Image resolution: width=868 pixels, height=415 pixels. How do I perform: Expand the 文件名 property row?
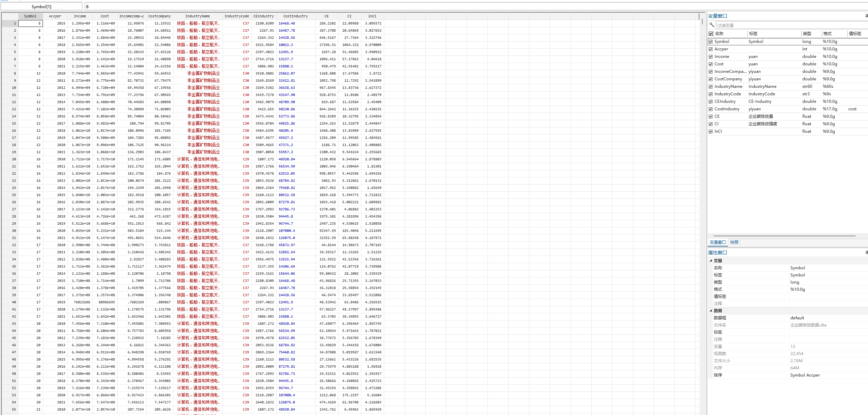710,325
